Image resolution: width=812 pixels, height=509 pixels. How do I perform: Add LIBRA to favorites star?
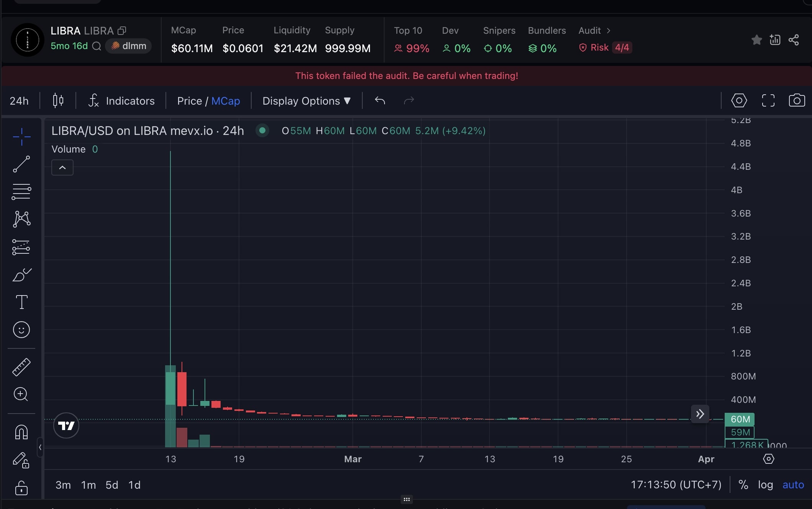(x=756, y=40)
